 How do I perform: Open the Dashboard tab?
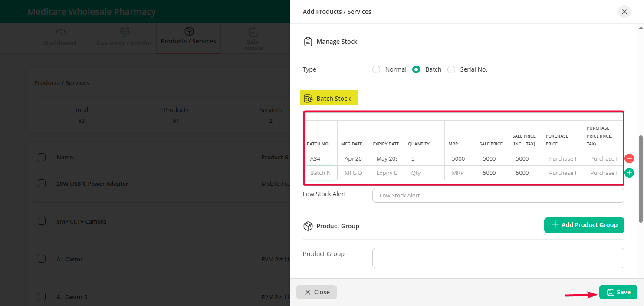click(60, 39)
